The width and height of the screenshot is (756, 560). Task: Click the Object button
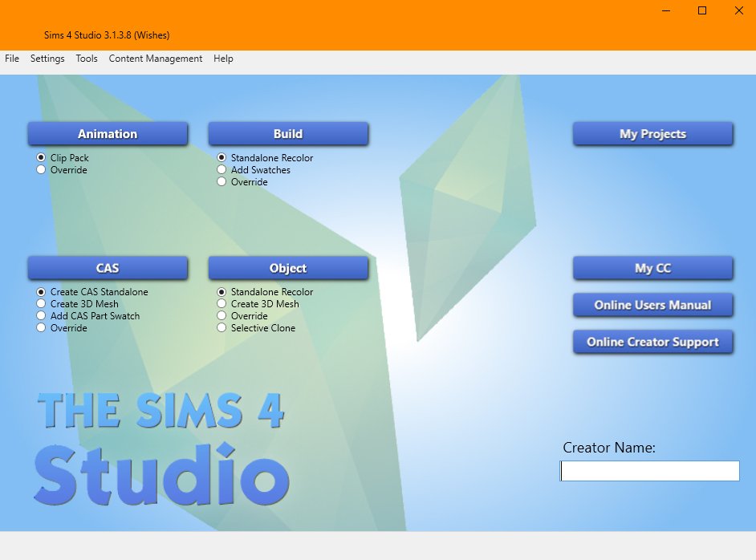(x=288, y=268)
